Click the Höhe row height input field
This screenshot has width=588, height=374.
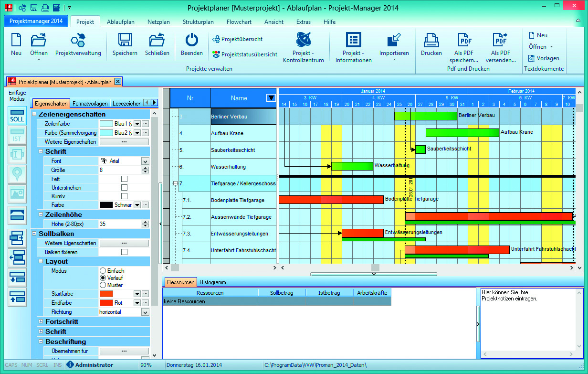(121, 224)
